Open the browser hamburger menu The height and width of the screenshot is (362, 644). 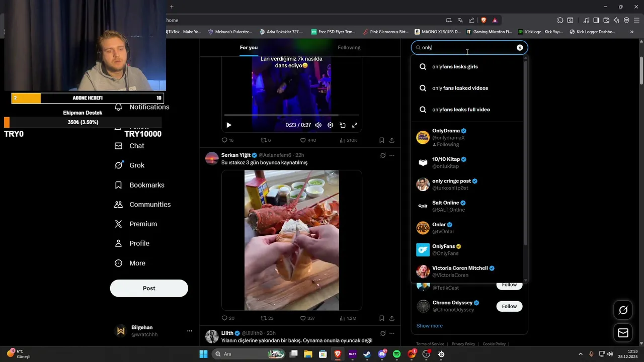point(636,20)
